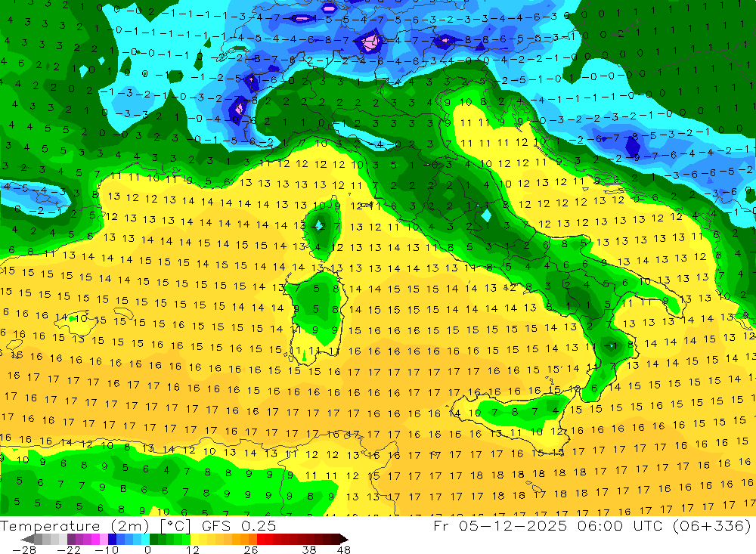Click the '-28' legend scale label
This screenshot has height=554, width=756.
pos(24,549)
